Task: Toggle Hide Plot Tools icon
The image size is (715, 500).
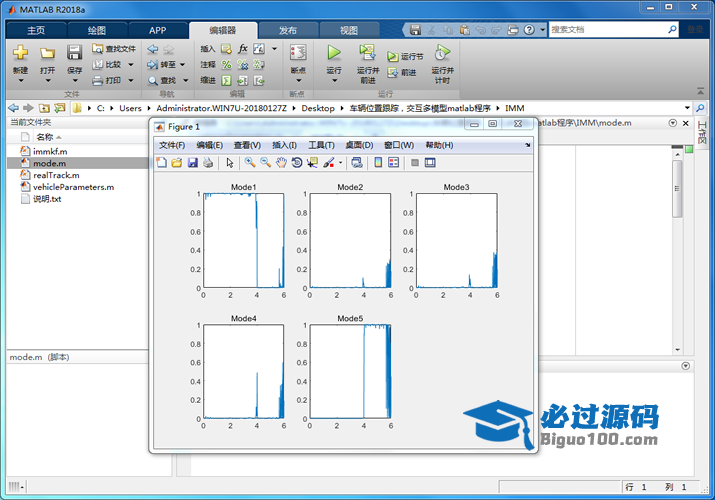Action: coord(415,163)
